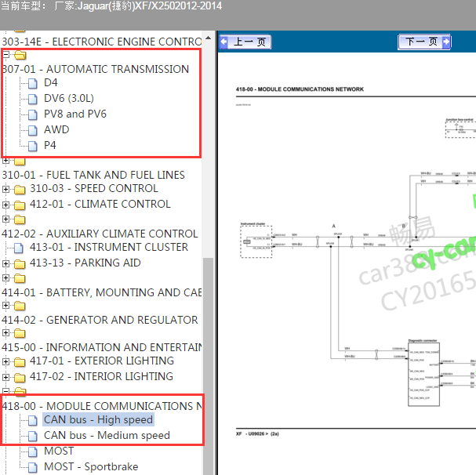
Task: Select 303-14E Electronic Engine Control entry
Action: (x=102, y=42)
